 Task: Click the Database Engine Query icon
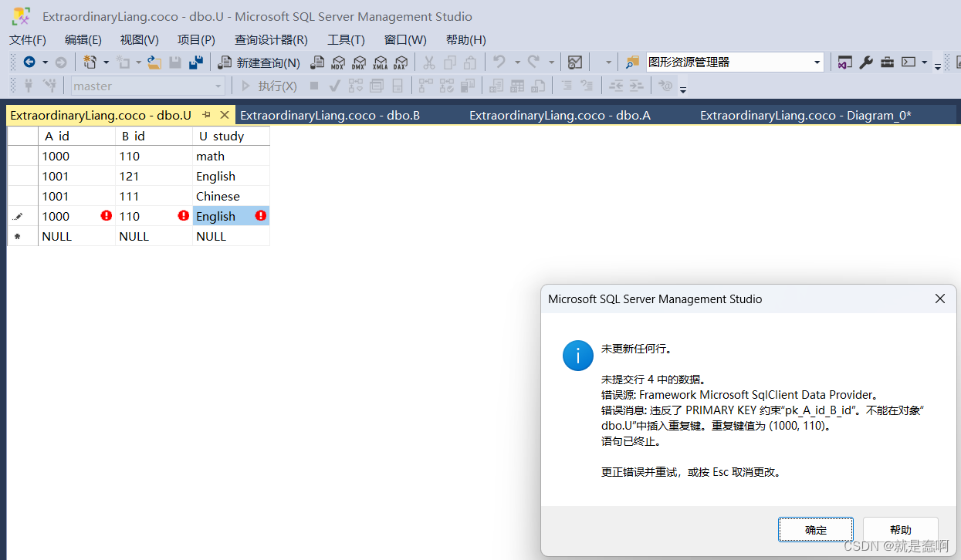(317, 62)
